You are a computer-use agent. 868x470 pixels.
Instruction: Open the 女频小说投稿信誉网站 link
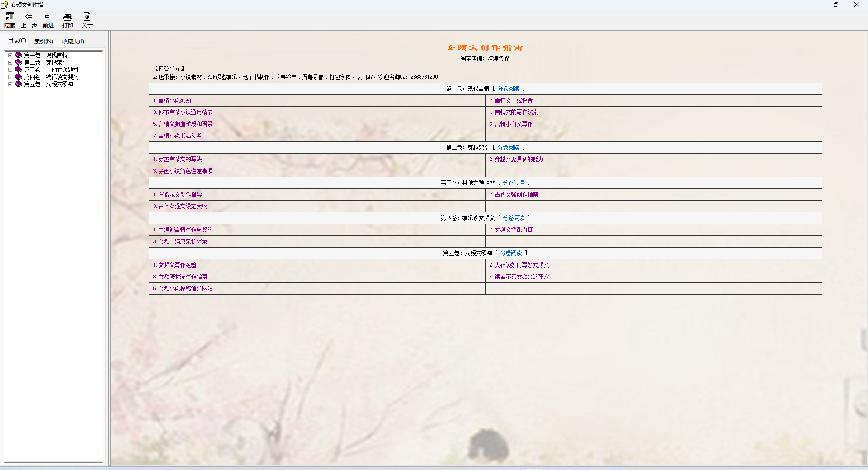point(185,288)
